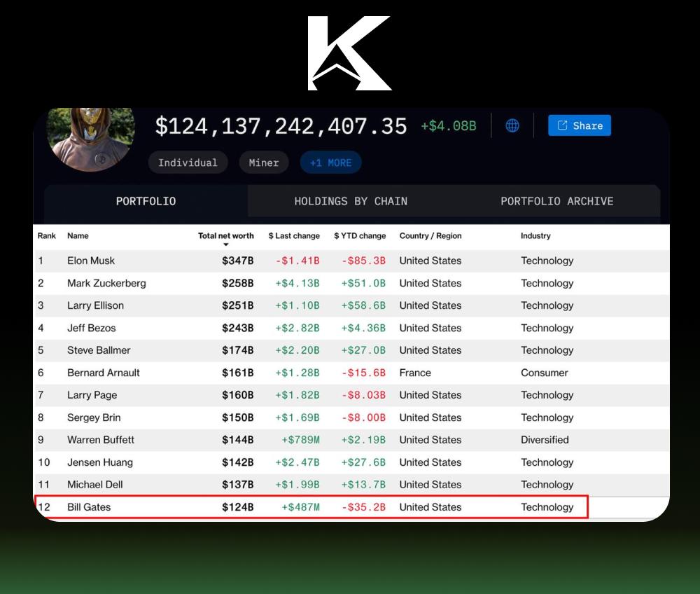700x594 pixels.
Task: Click the $ Last change header
Action: pos(294,236)
